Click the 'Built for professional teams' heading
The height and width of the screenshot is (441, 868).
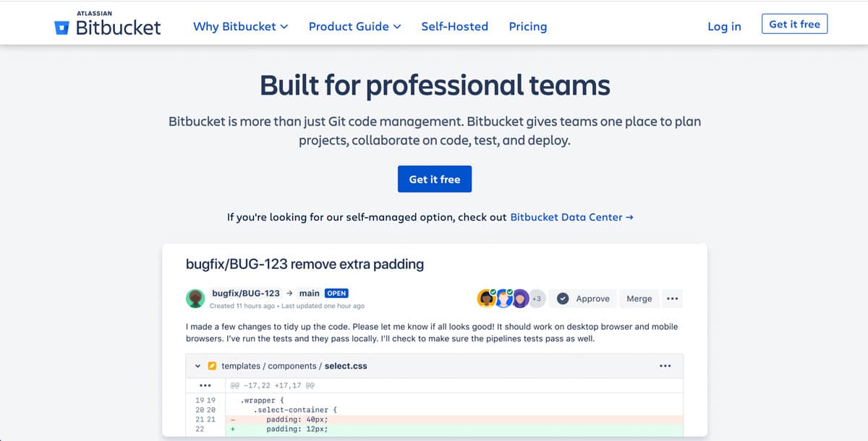pos(435,85)
